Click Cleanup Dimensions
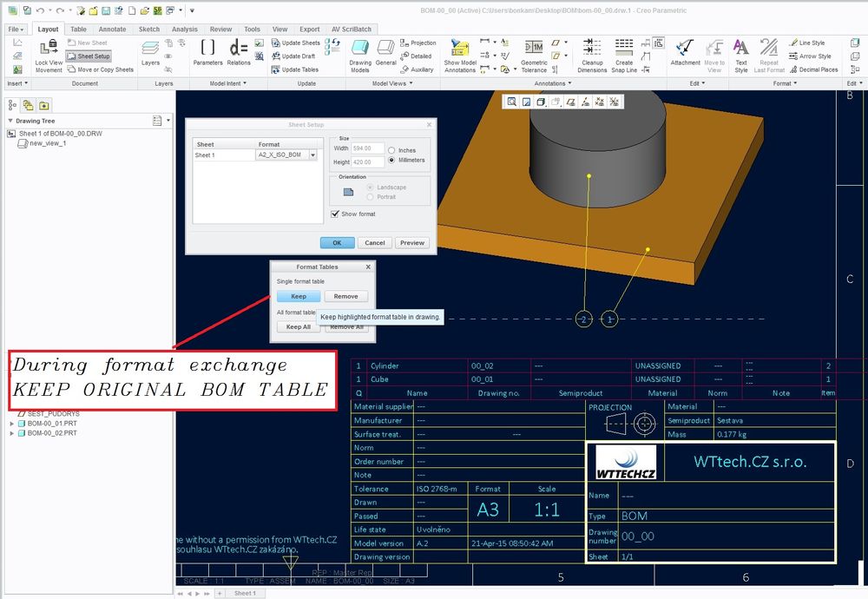The image size is (868, 599). click(x=592, y=56)
